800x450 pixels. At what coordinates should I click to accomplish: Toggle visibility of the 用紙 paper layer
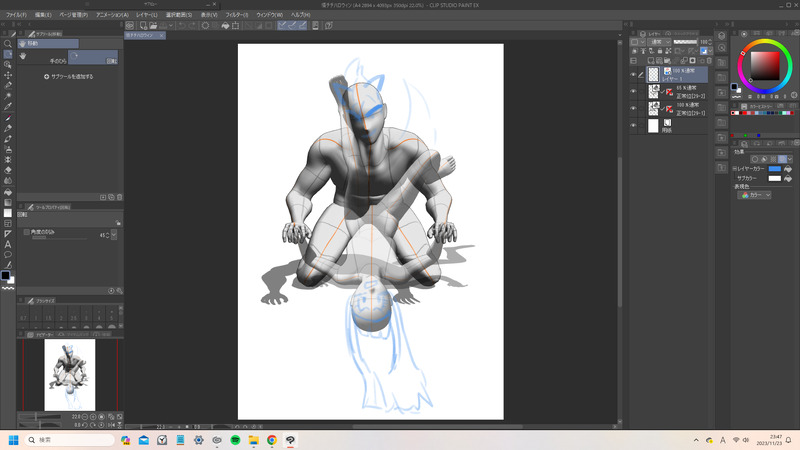(x=633, y=126)
